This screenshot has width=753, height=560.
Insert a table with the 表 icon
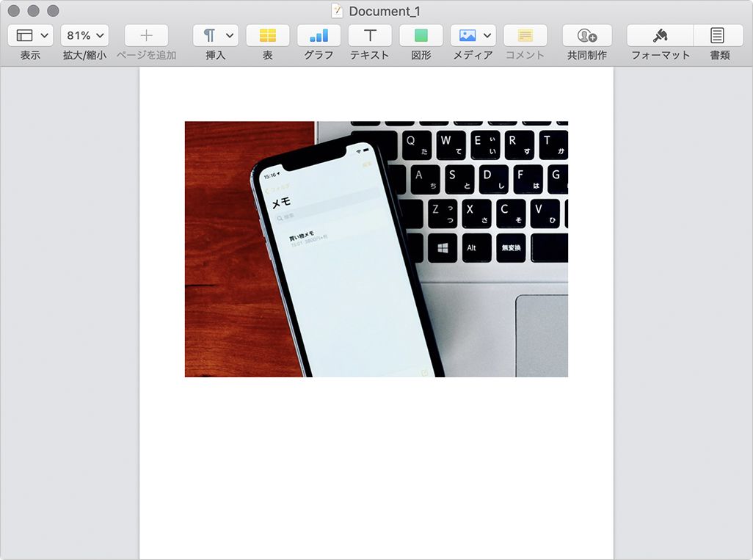point(267,35)
